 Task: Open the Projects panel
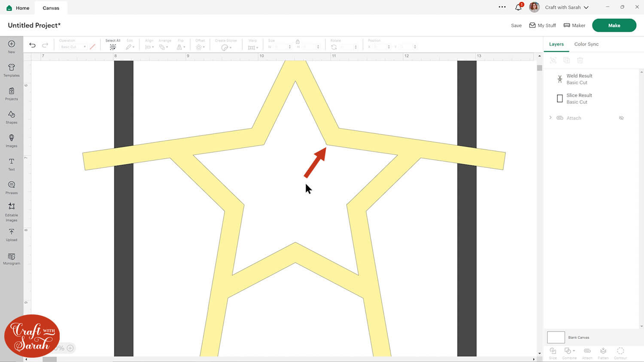[x=12, y=94]
